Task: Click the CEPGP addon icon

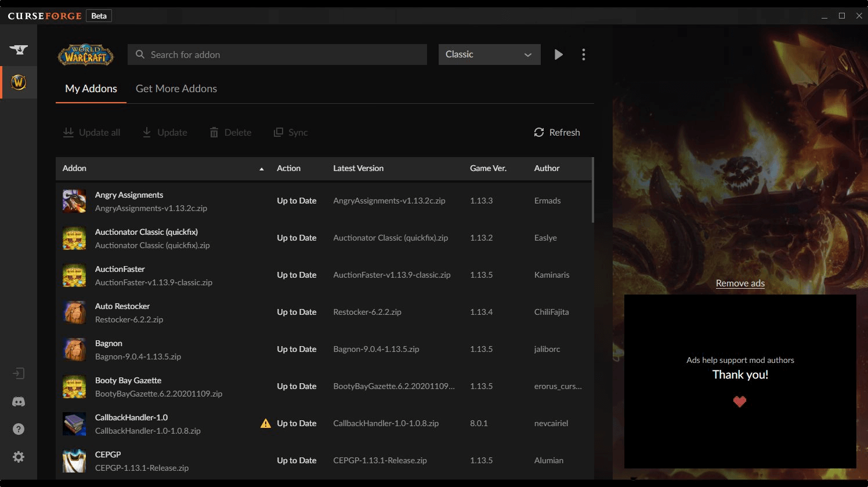Action: [x=74, y=461]
